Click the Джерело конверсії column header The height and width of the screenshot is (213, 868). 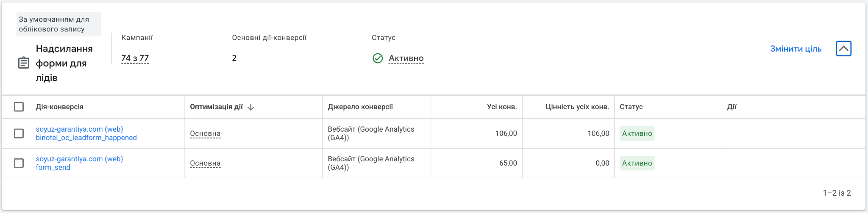click(360, 107)
